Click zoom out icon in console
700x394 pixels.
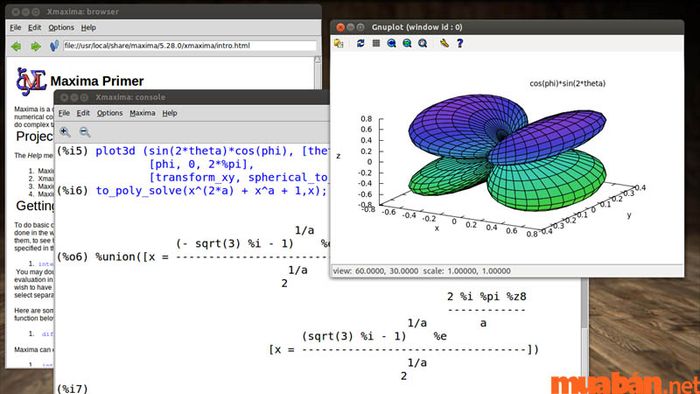[x=85, y=132]
